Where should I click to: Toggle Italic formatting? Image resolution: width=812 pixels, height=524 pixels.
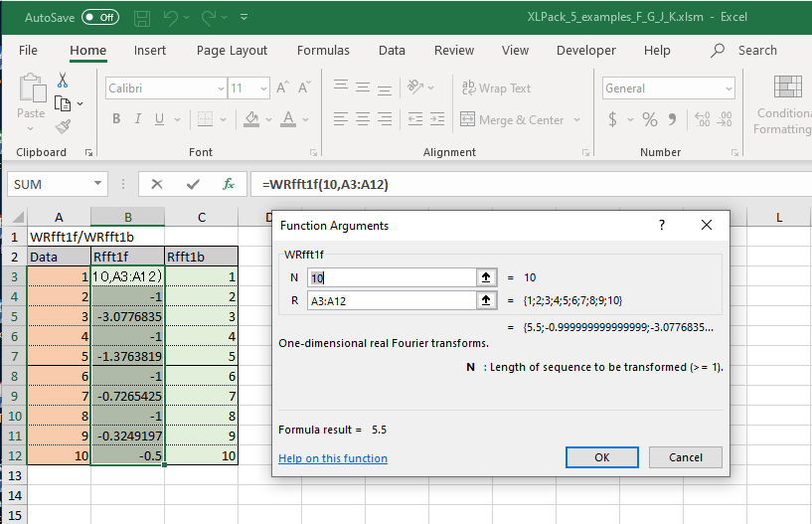(x=138, y=119)
